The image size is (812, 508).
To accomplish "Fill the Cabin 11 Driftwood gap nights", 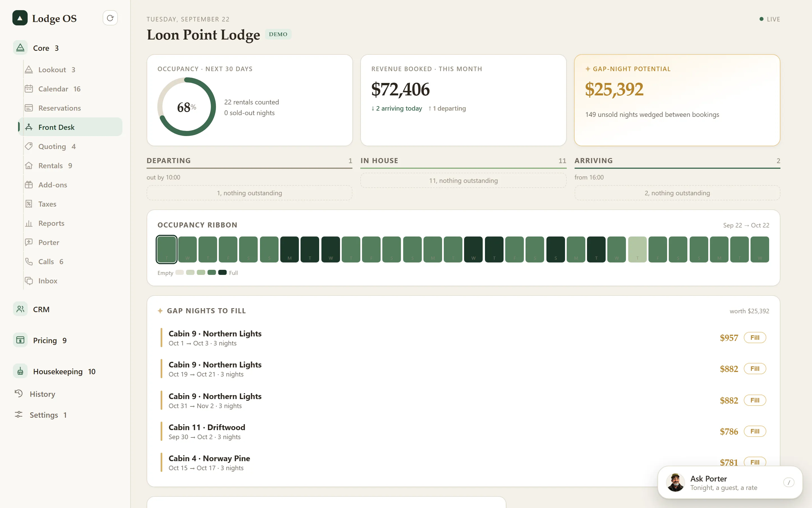I will click(x=754, y=431).
